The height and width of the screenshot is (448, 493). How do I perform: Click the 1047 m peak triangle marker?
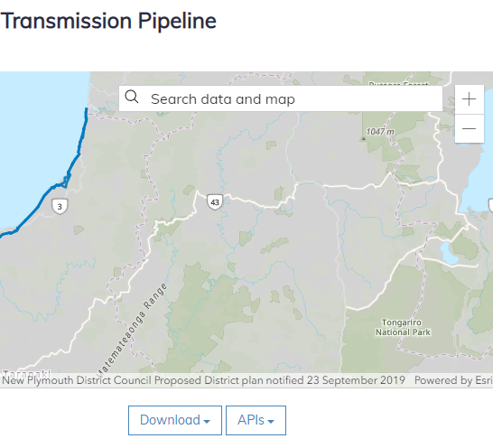pyautogui.click(x=364, y=138)
